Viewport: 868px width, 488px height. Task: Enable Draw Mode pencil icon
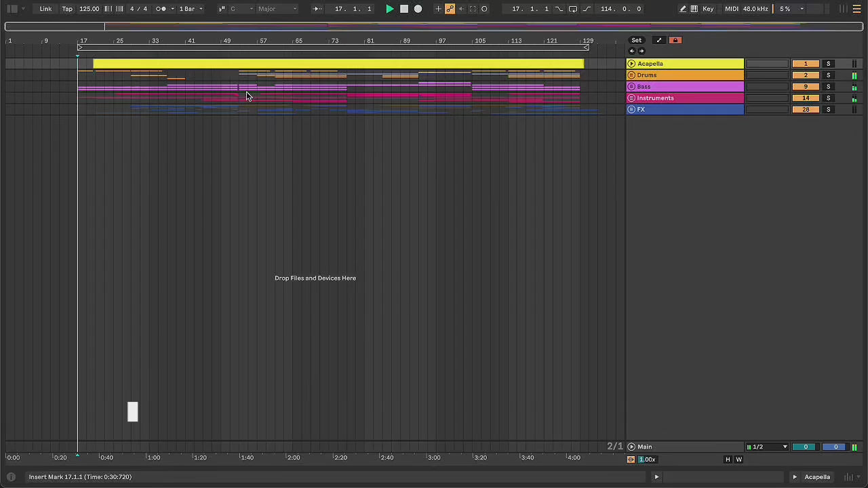683,9
